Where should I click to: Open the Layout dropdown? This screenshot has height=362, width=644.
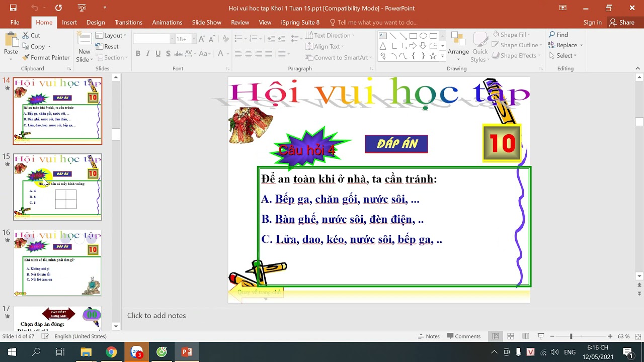point(111,35)
